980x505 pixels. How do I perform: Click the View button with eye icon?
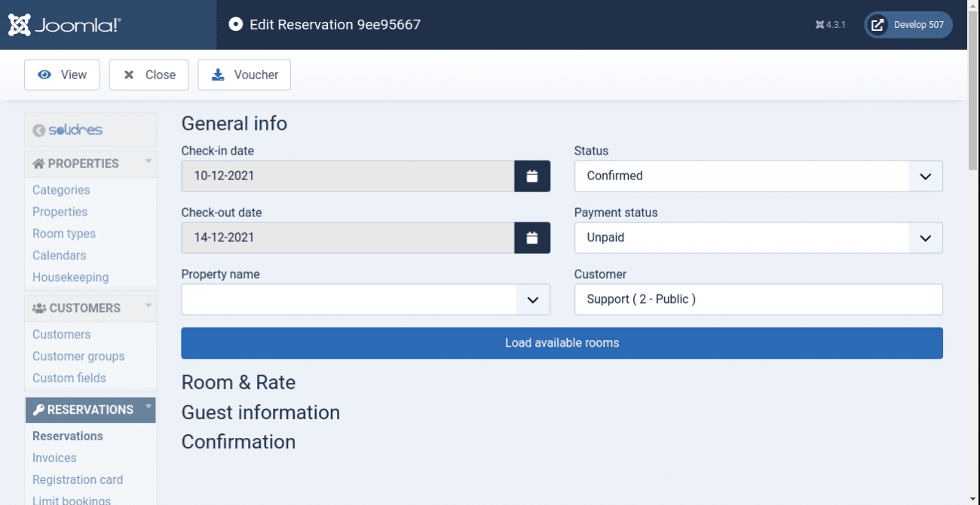coord(63,75)
